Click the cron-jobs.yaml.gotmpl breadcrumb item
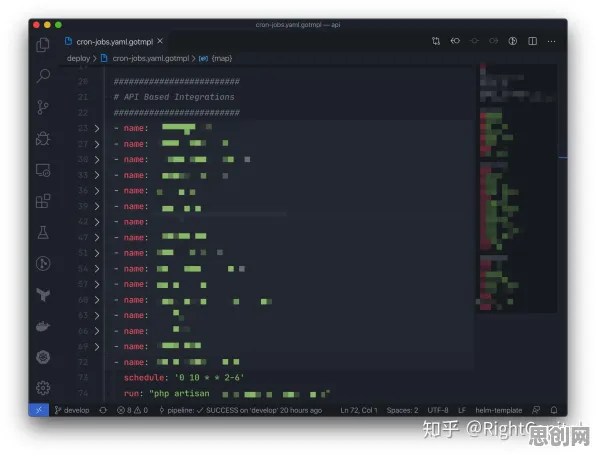Viewport: 596px width, 455px height. [x=151, y=59]
